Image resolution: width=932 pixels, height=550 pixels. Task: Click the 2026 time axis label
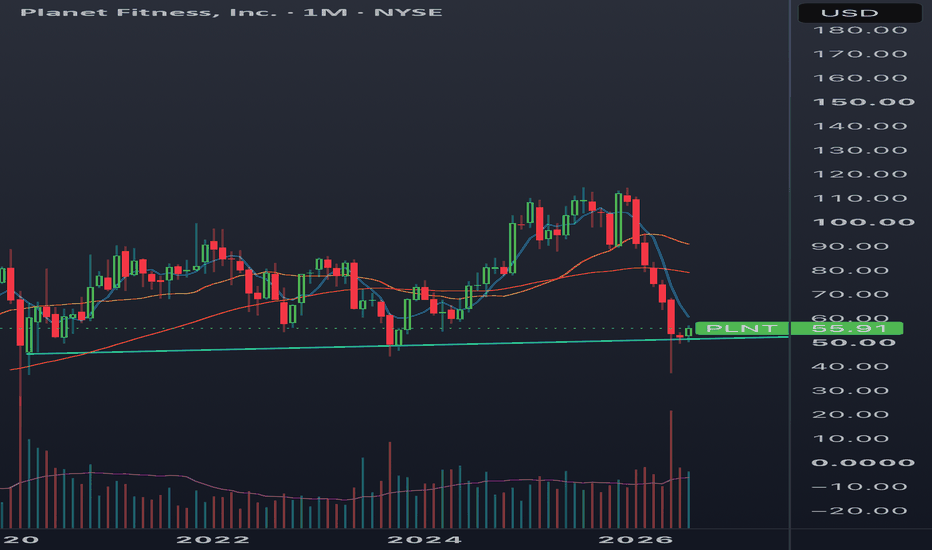pyautogui.click(x=635, y=540)
